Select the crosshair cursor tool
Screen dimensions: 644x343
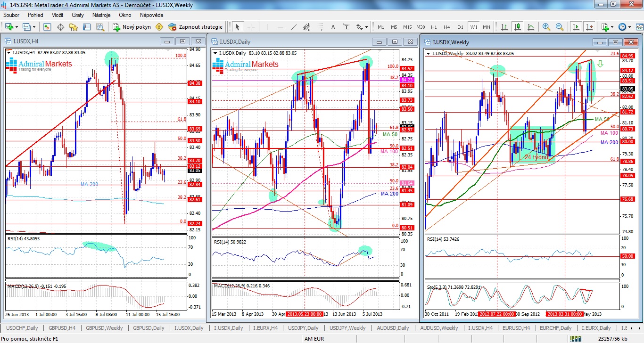[x=251, y=27]
